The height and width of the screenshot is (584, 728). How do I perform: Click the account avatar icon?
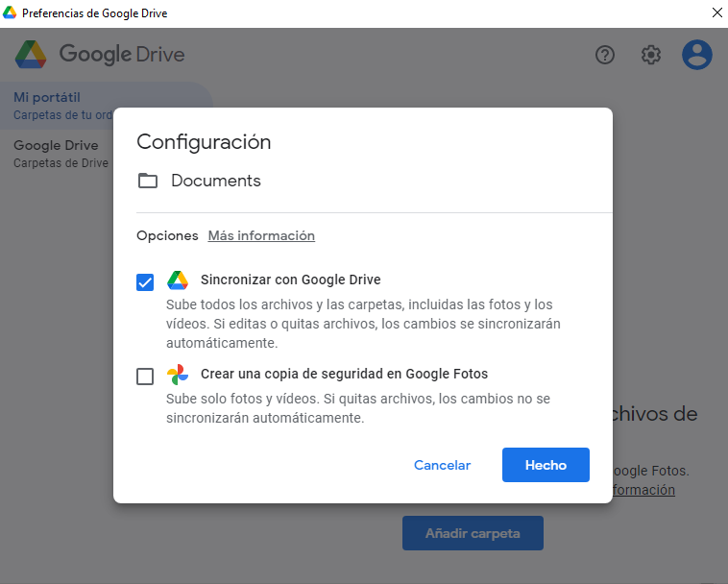coord(696,55)
